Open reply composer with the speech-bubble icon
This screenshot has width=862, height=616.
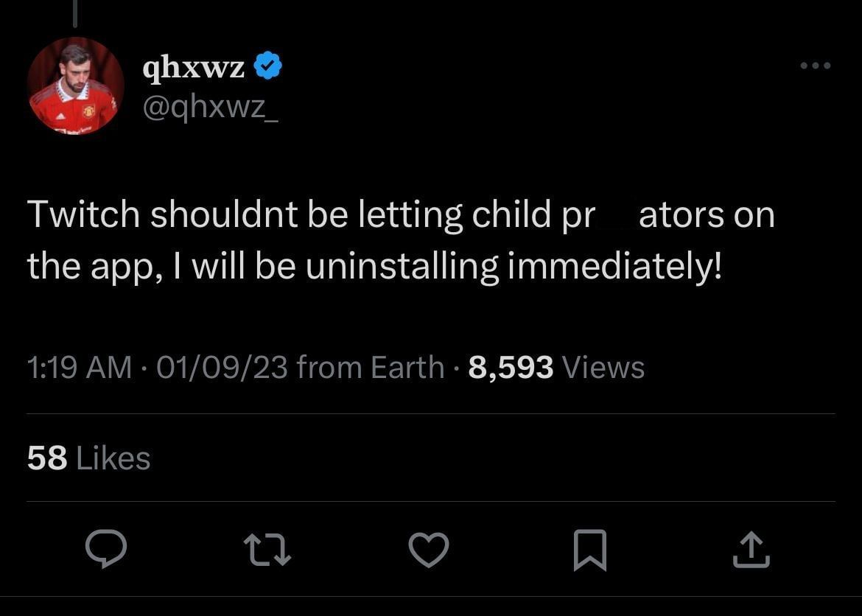click(x=108, y=548)
